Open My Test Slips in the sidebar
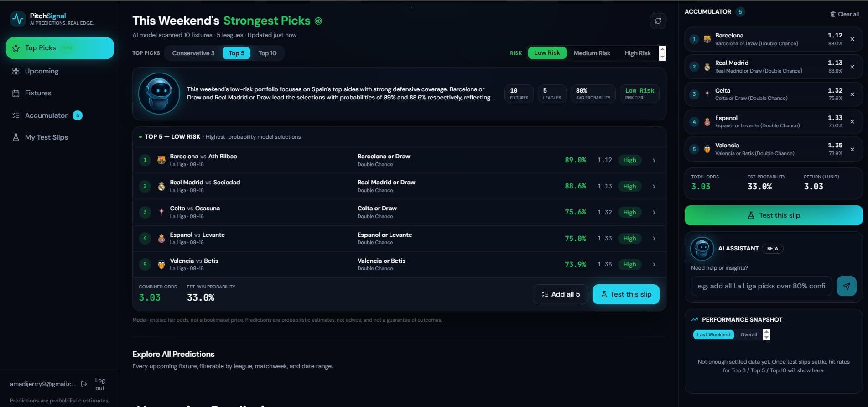 click(60, 137)
